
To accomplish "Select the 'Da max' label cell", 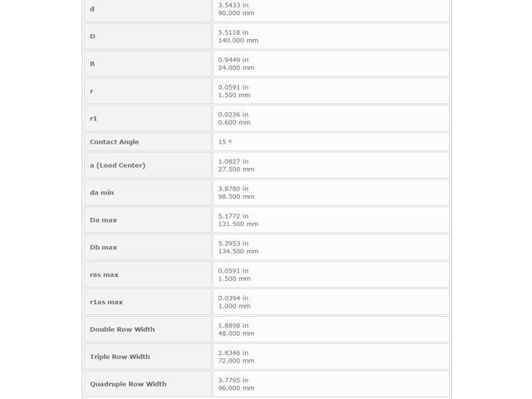I will pyautogui.click(x=148, y=220).
